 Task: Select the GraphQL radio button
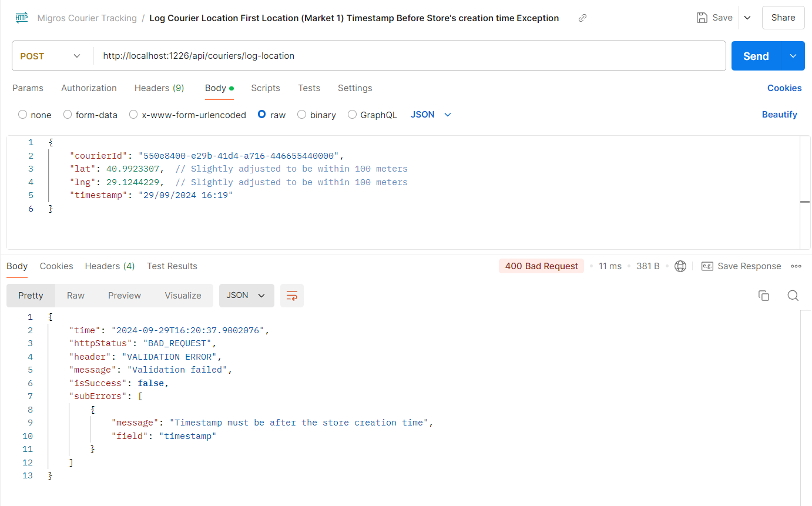(352, 115)
